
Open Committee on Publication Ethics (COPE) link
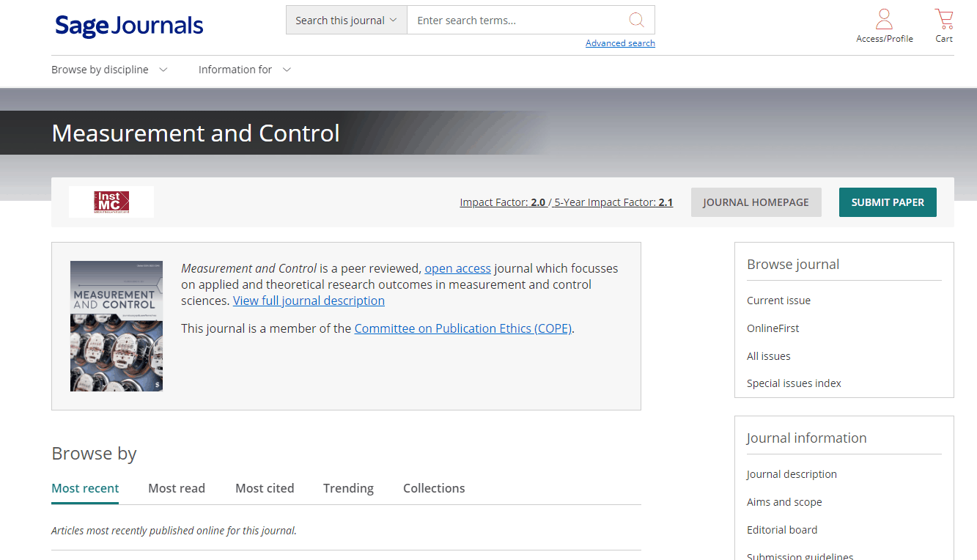463,328
